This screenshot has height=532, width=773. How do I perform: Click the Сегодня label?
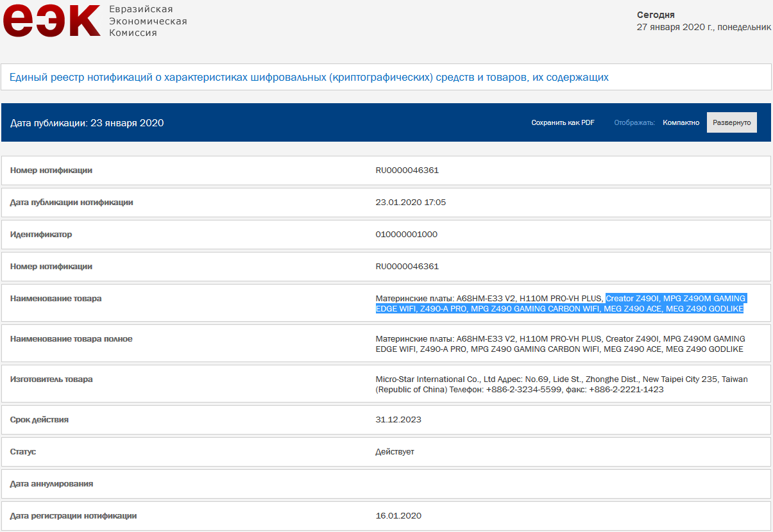pyautogui.click(x=656, y=15)
